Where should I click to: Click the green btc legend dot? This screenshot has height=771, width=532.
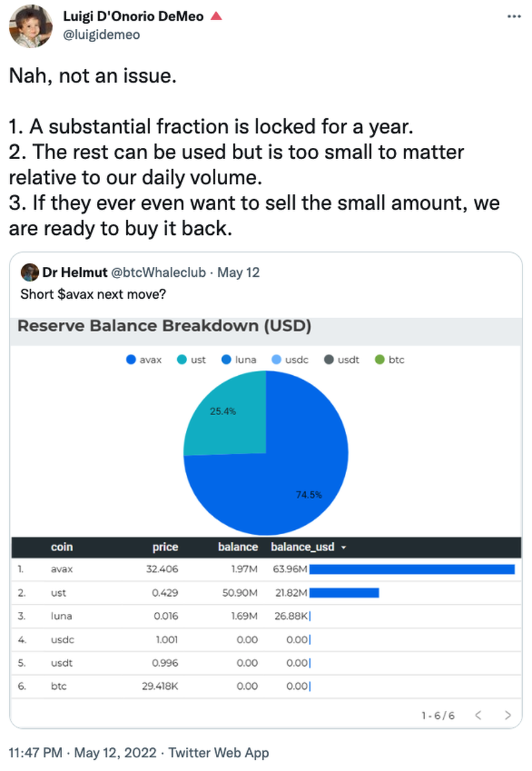pyautogui.click(x=379, y=360)
